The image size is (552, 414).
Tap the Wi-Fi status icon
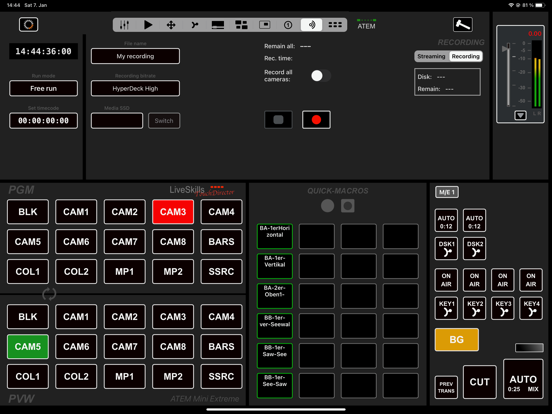(x=511, y=5)
